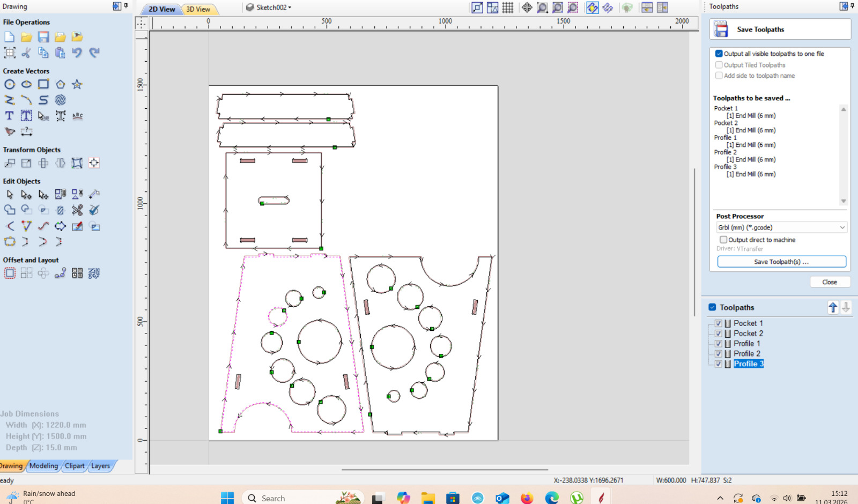
Task: Click the Save file floppy disk icon
Action: point(43,37)
